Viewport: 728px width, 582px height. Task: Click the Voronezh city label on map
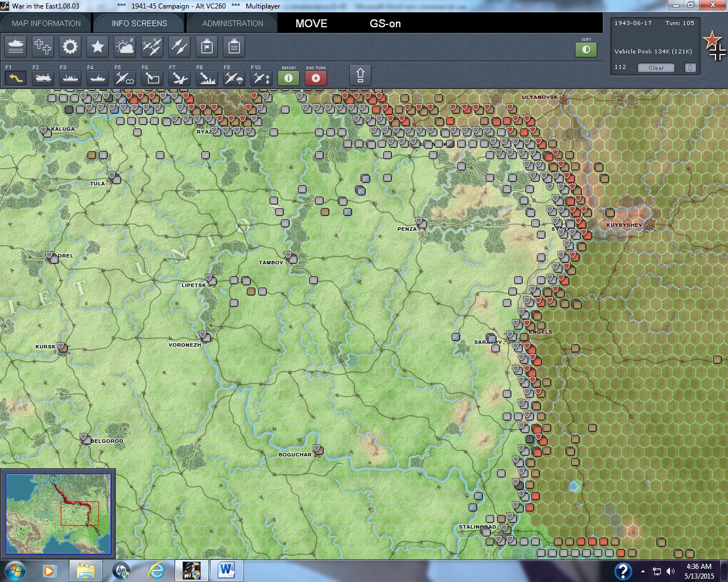pos(185,345)
